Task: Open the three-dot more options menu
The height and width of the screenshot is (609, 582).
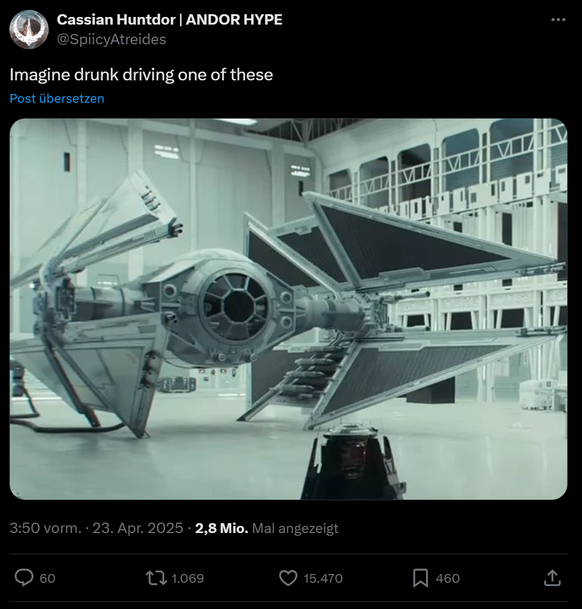Action: [558, 19]
